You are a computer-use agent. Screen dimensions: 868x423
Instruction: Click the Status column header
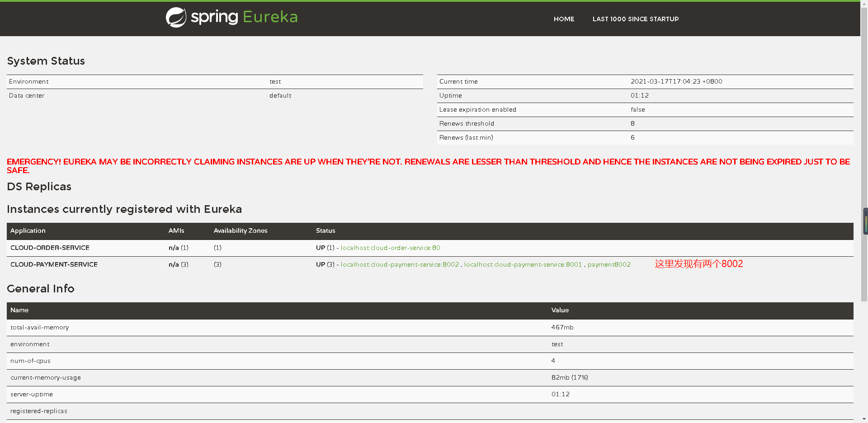(325, 230)
